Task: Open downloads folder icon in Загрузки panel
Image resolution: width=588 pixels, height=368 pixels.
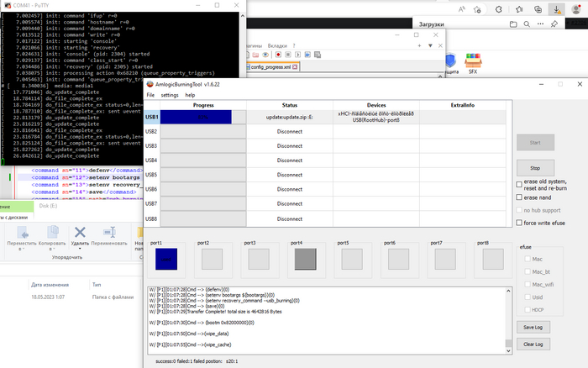Action: click(513, 24)
